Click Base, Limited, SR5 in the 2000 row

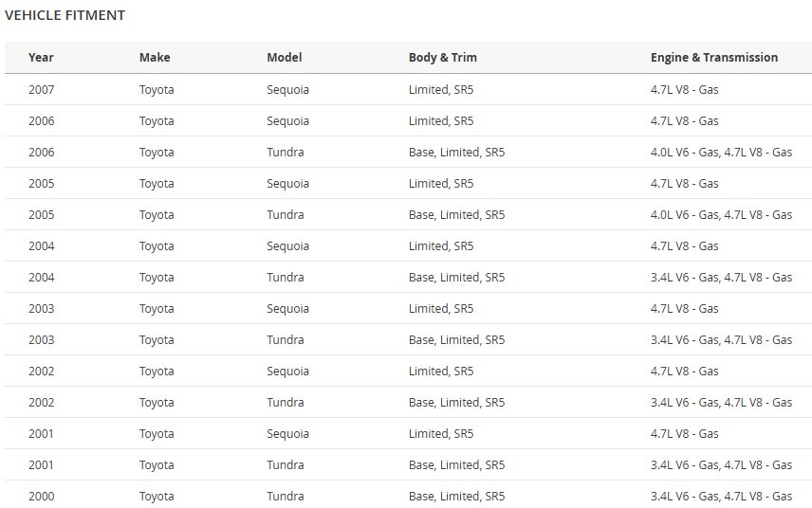click(x=457, y=497)
